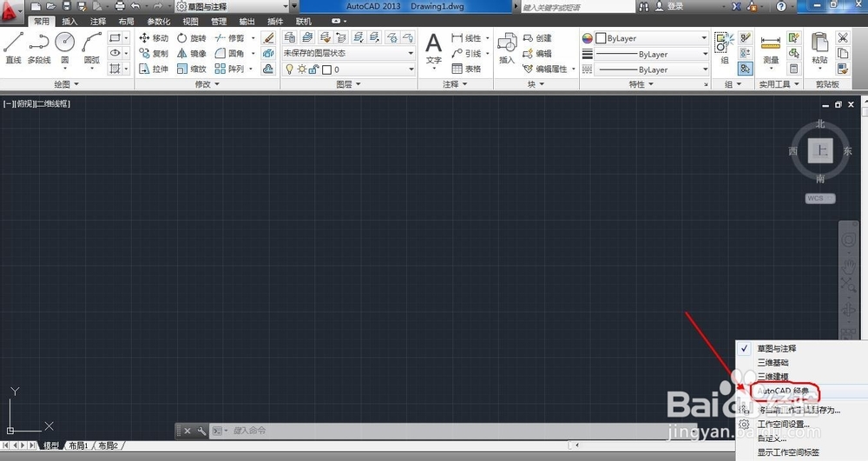Toggle group selection icon (highlighted) in 组 panel
868x461 pixels.
(x=745, y=69)
